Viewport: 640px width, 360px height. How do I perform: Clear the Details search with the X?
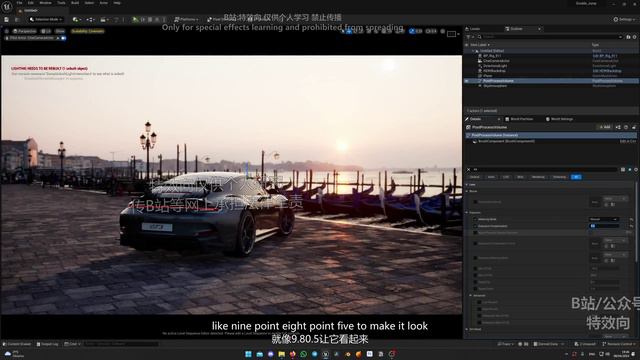(x=468, y=169)
